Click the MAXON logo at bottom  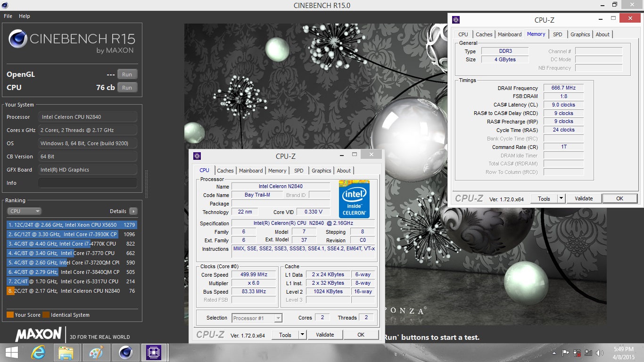click(x=39, y=335)
